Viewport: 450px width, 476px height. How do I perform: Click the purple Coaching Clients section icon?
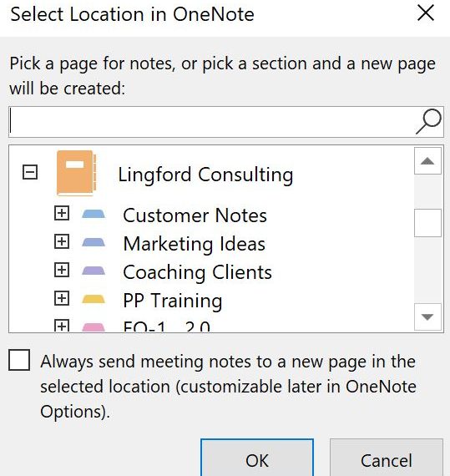pyautogui.click(x=94, y=271)
